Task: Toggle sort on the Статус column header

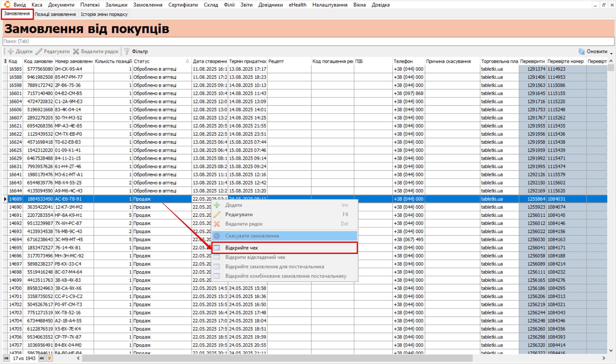Action: click(x=160, y=61)
